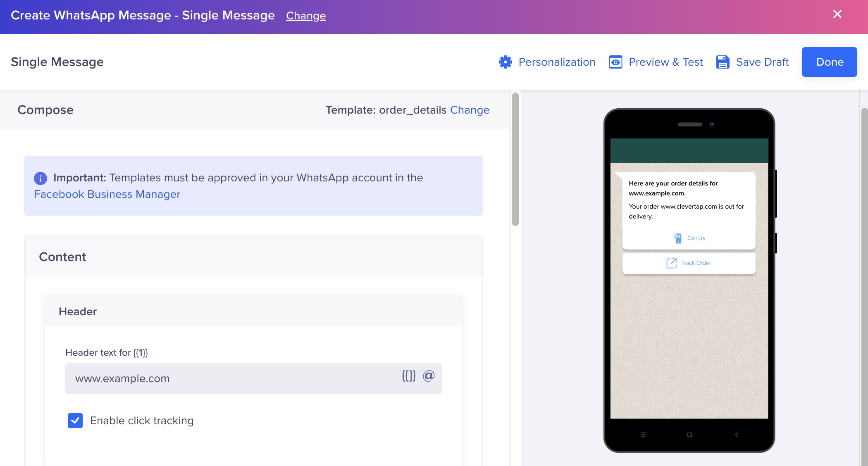Image resolution: width=868 pixels, height=466 pixels.
Task: Click the Track Order external link icon
Action: click(671, 263)
